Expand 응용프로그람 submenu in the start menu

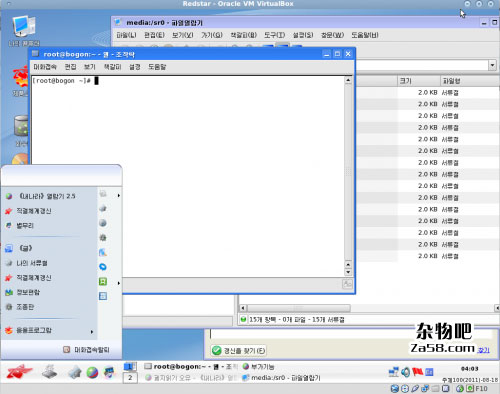click(x=49, y=330)
